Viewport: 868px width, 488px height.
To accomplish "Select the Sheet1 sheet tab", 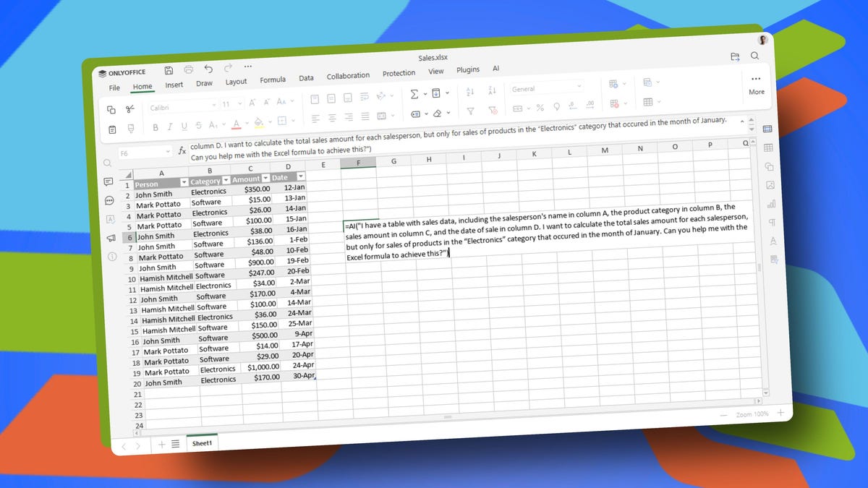I will click(202, 443).
